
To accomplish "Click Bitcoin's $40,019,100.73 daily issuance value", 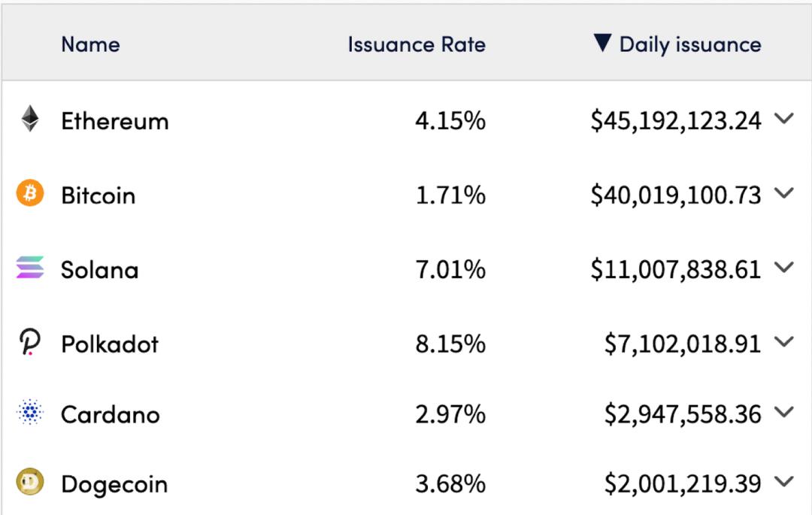I will pyautogui.click(x=675, y=195).
